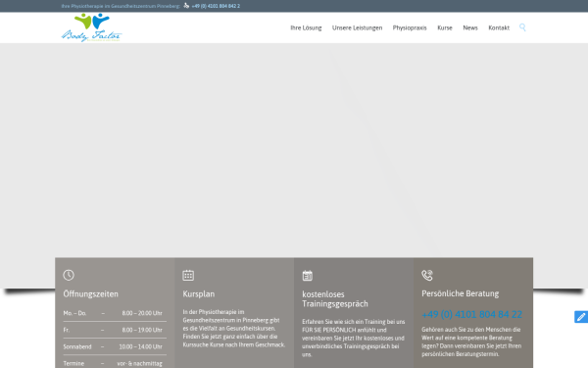Click the large +49 (0) 4101 804 84 22 number

(471, 314)
